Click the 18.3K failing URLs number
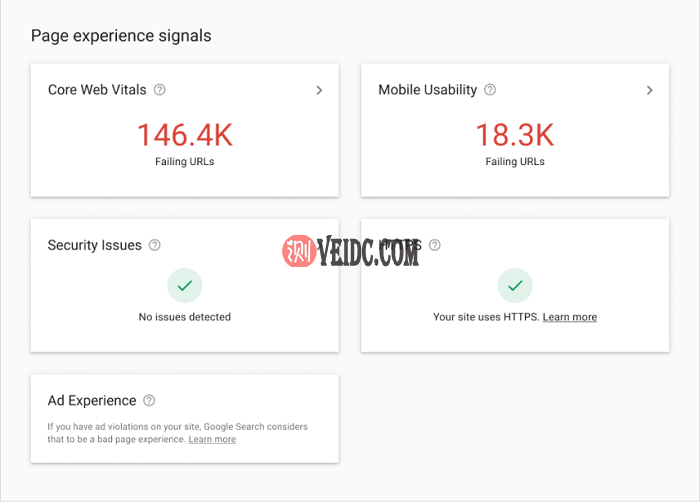Viewport: 700px width, 502px height. click(x=515, y=135)
